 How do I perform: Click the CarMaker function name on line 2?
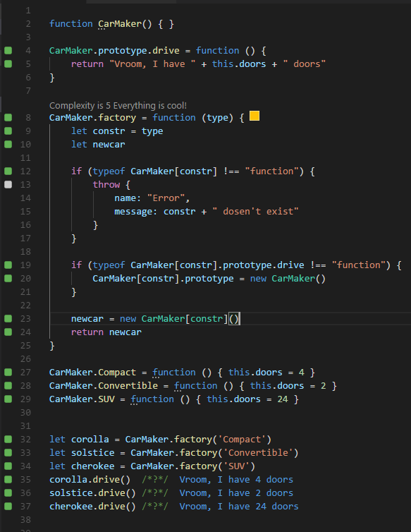point(120,24)
